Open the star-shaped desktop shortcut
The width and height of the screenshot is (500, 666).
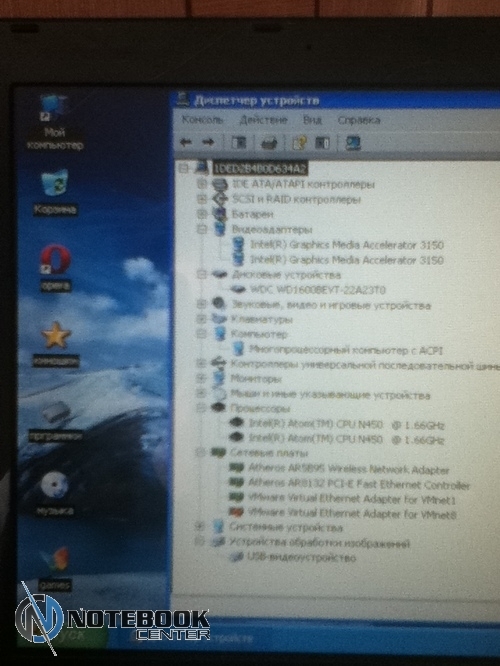[x=55, y=343]
